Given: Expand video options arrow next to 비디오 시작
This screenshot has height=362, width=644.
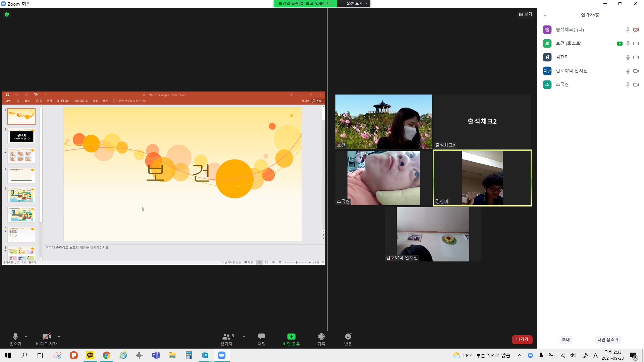Looking at the screenshot, I should [x=59, y=337].
